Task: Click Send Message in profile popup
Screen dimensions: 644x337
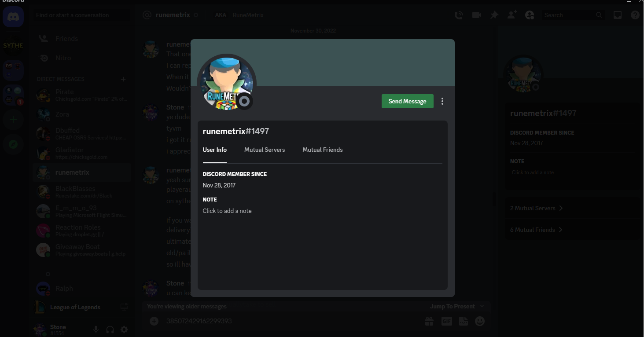Action: point(408,101)
